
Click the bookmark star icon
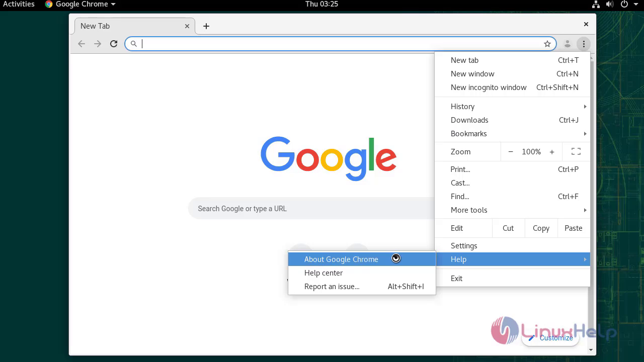coord(547,44)
